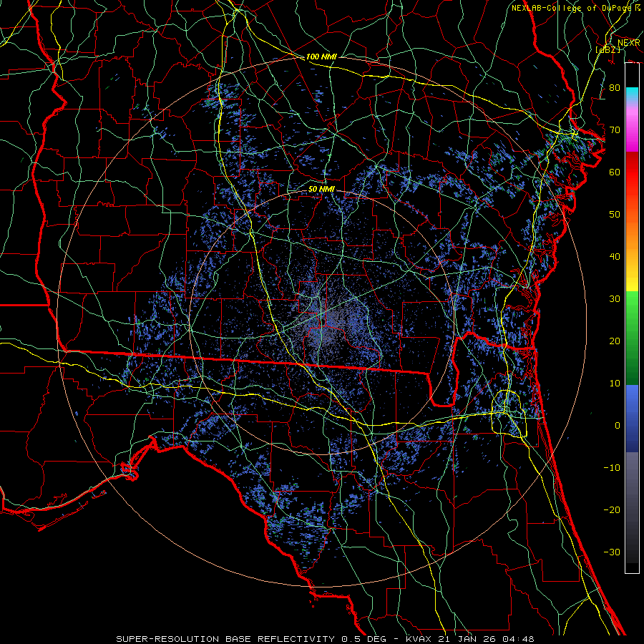Screen dimensions: 644x644
Task: Click the bright green segment of the color bar
Action: pos(632,304)
